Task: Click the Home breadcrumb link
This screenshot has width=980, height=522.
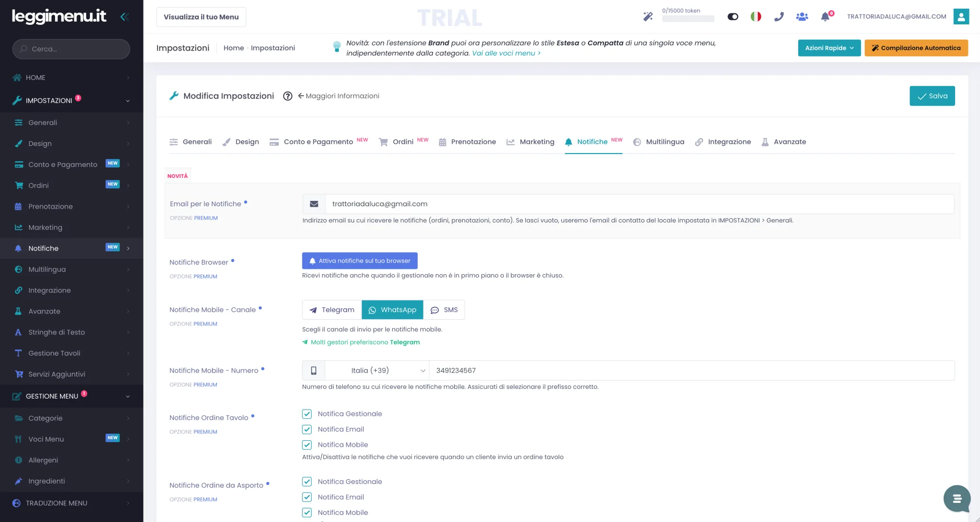Action: [x=234, y=48]
